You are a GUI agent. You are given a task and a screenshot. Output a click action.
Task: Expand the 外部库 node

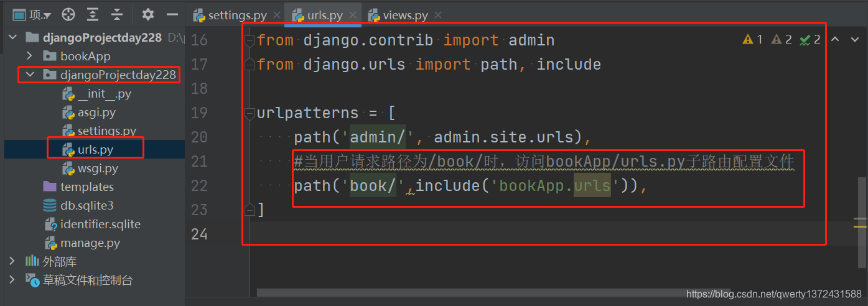click(x=12, y=261)
